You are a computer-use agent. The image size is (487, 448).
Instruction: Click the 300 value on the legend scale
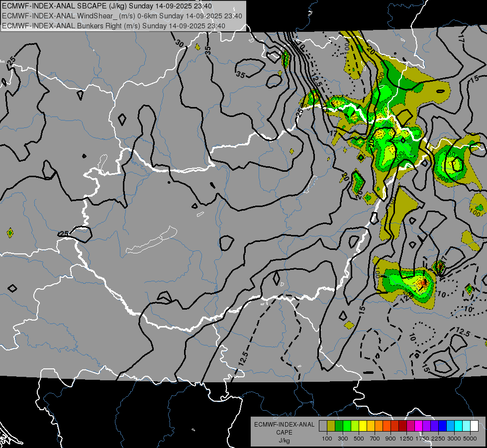[343, 439]
